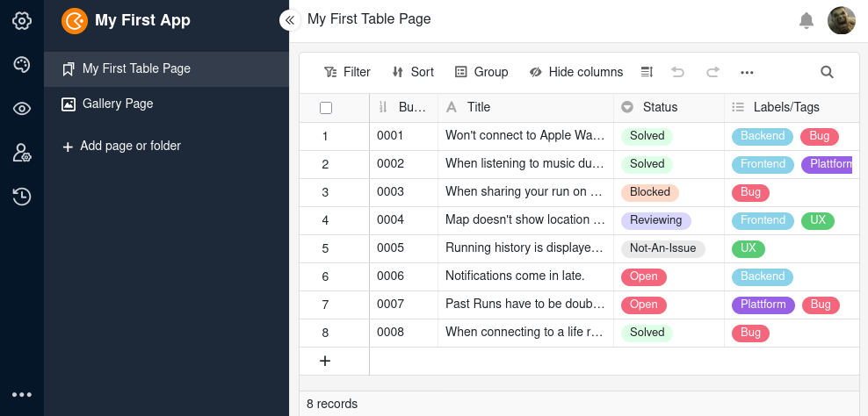Click the Backend tag in row 6
This screenshot has height=416, width=868.
pyautogui.click(x=763, y=276)
